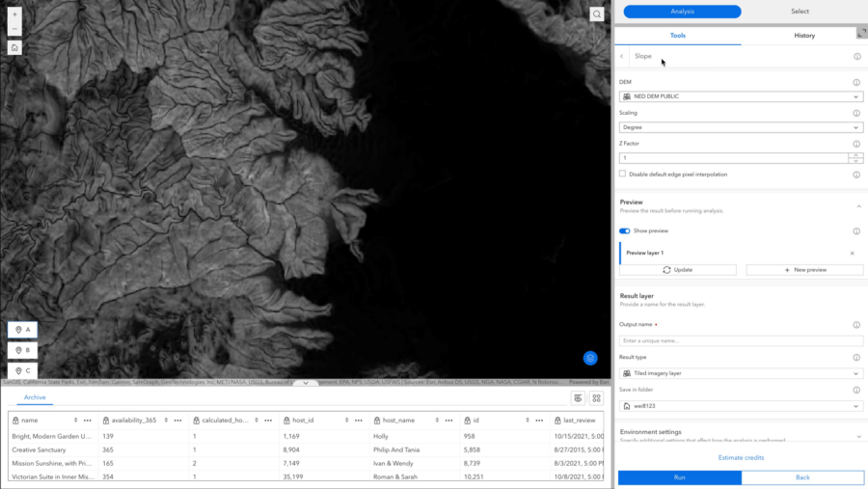Click the Run button
This screenshot has height=489, width=868.
point(679,477)
